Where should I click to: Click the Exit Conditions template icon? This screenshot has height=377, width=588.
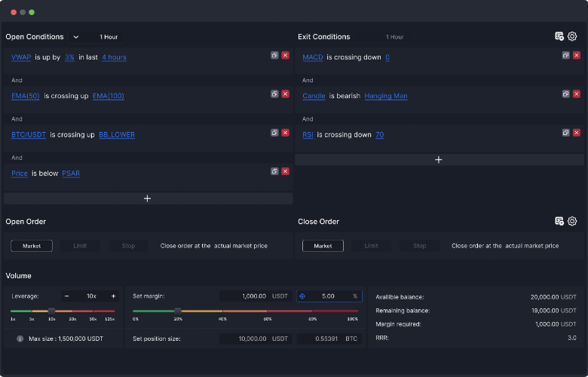pyautogui.click(x=559, y=36)
